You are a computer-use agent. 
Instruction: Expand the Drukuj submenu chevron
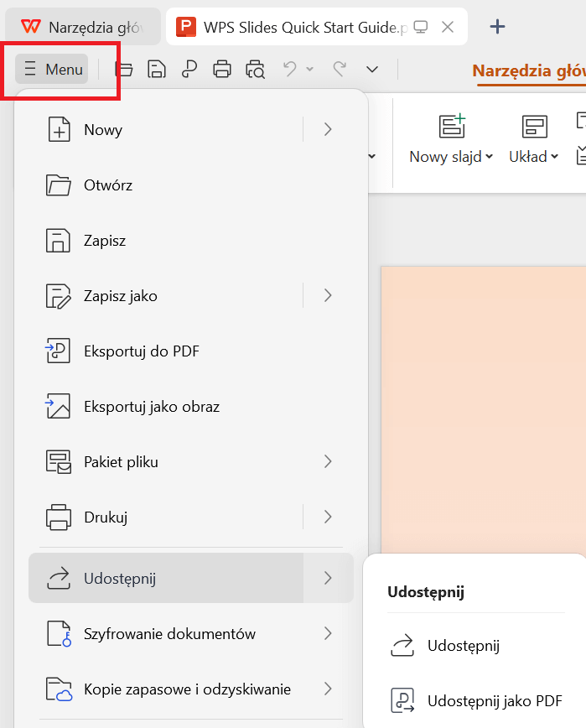(328, 517)
